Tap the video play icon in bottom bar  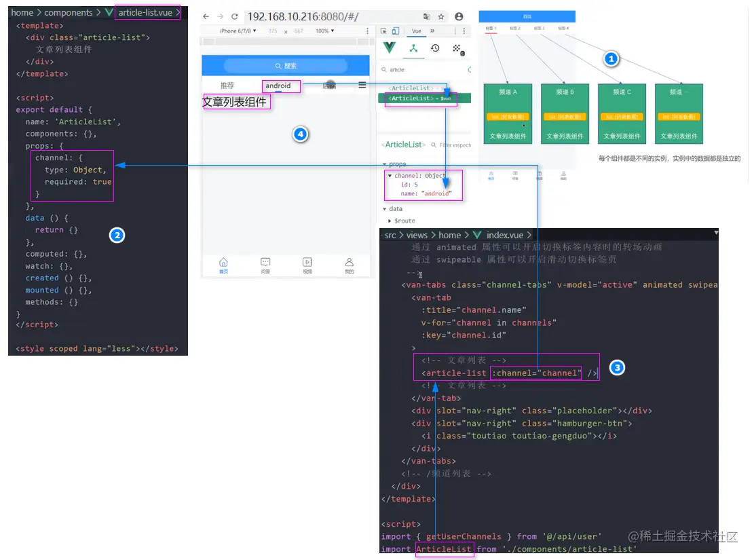coord(307,263)
